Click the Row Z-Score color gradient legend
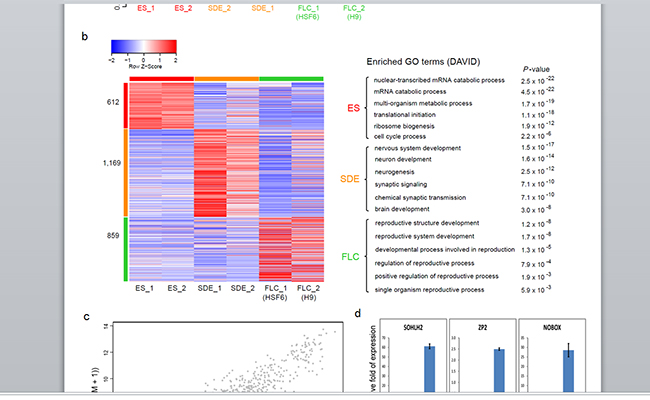Screen dimensions: 650x400 coord(143,45)
